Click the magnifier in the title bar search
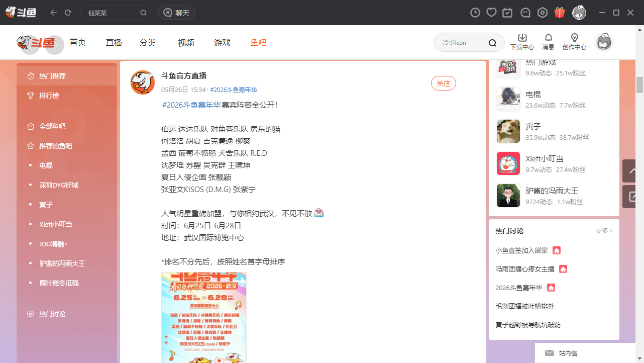Viewport: 644px width, 363px height. pyautogui.click(x=143, y=13)
